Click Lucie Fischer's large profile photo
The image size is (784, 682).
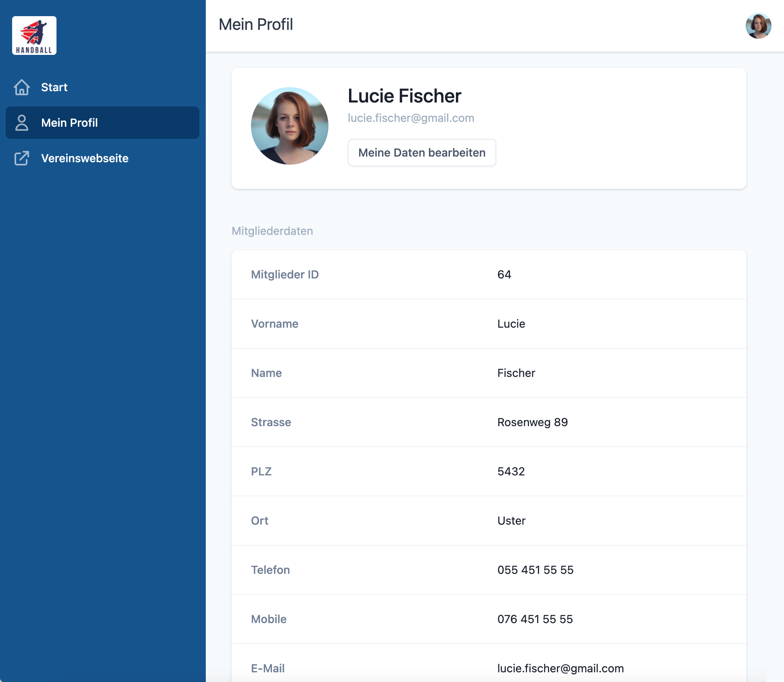pyautogui.click(x=290, y=126)
